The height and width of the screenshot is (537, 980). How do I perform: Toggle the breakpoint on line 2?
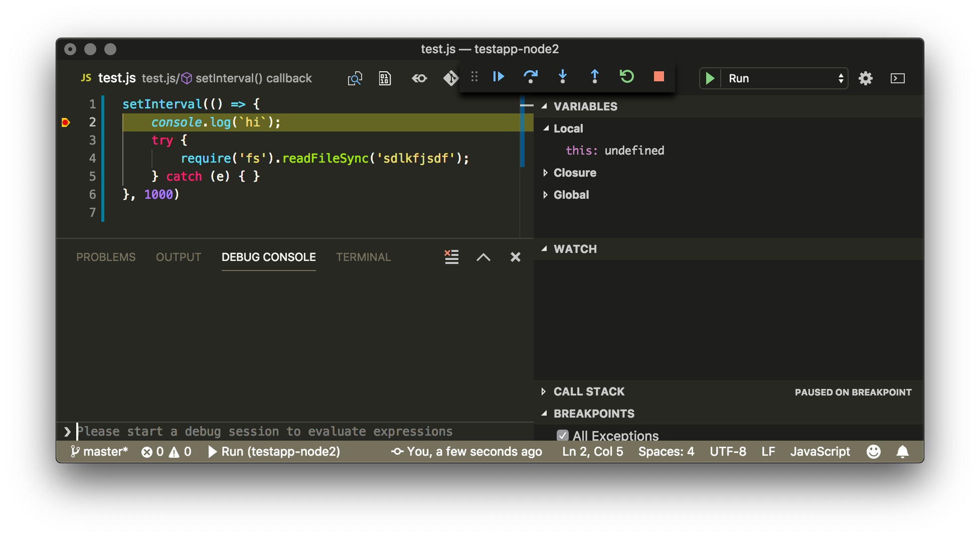[x=66, y=122]
